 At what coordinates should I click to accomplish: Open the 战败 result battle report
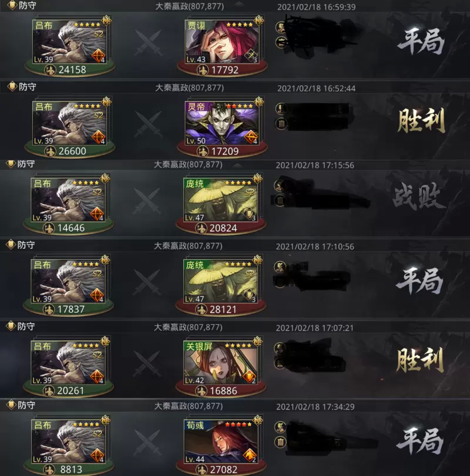click(419, 197)
